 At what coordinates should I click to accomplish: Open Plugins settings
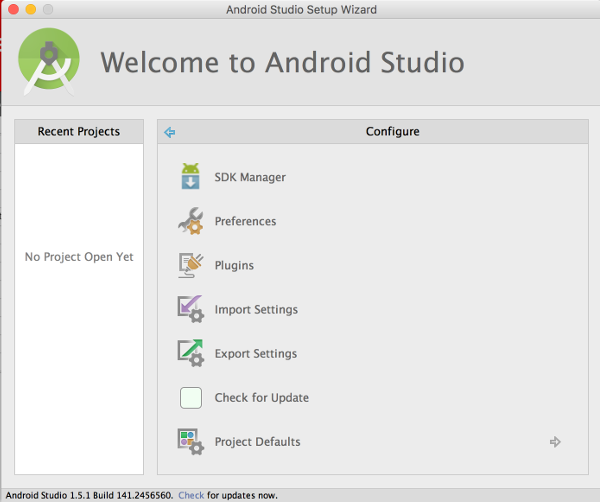coord(234,266)
